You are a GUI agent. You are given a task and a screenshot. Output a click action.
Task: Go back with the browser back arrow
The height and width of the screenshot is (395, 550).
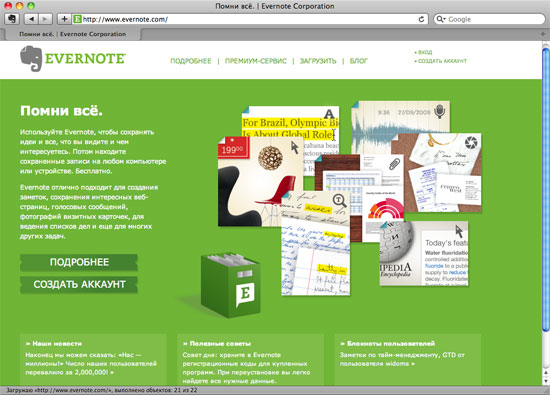[31, 19]
